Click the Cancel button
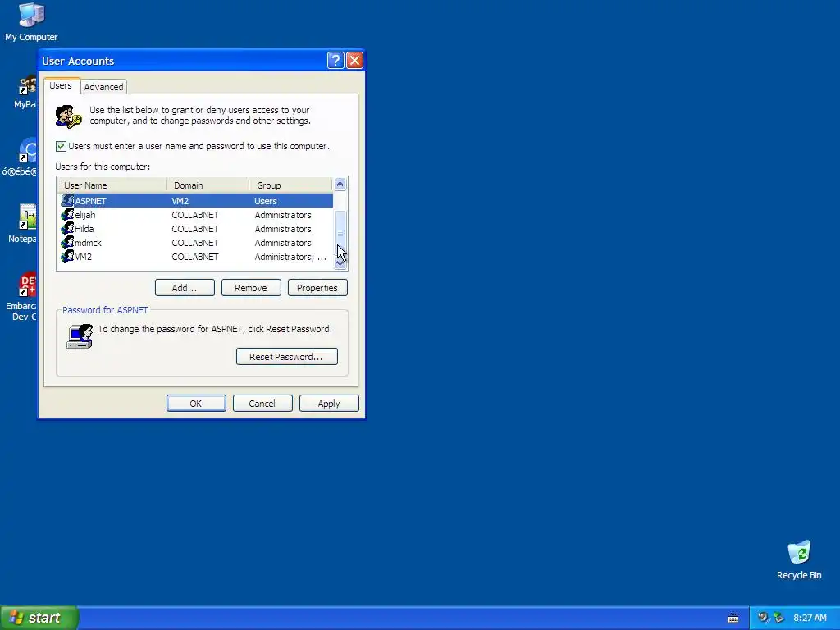Image resolution: width=840 pixels, height=630 pixels. click(x=262, y=404)
